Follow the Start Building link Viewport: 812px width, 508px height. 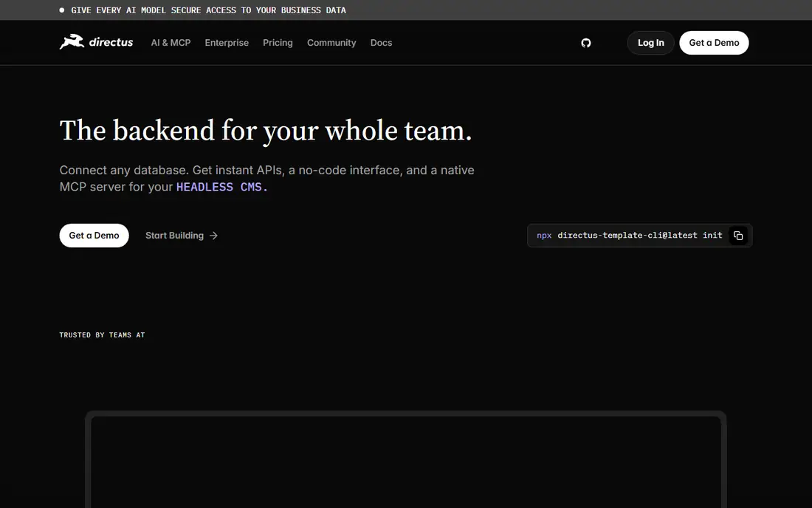(x=182, y=236)
